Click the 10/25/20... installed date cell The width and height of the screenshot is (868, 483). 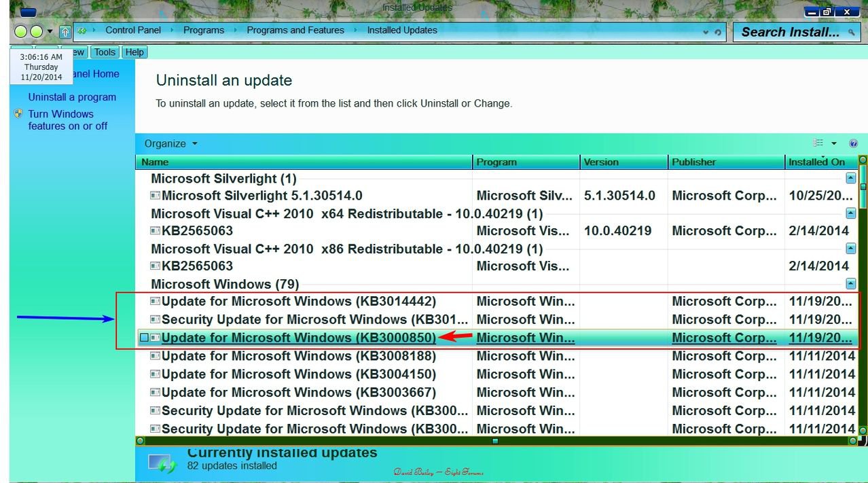point(820,196)
